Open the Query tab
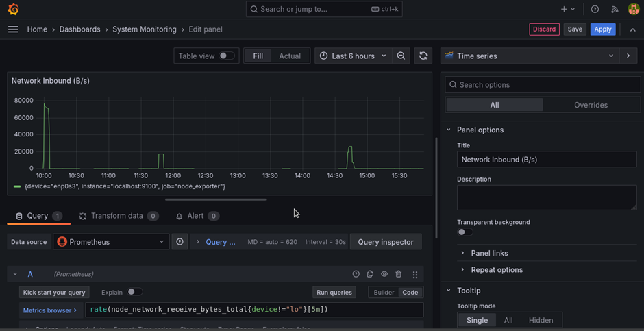This screenshot has width=644, height=331. coord(38,216)
